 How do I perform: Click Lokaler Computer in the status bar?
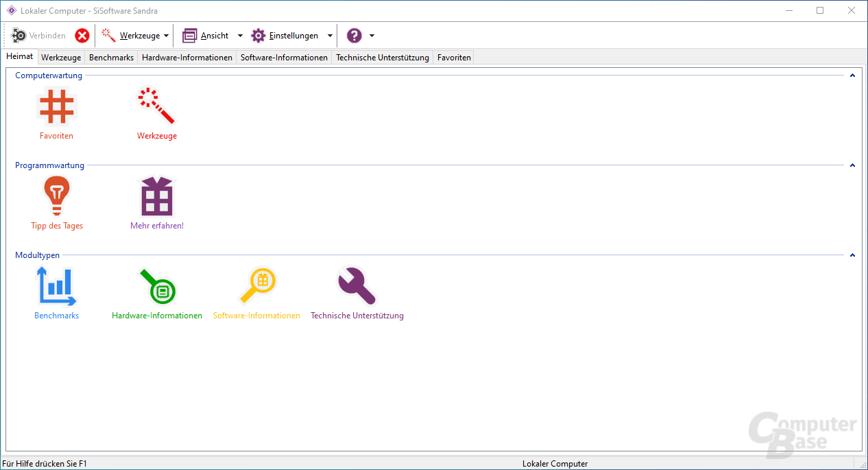coord(555,463)
